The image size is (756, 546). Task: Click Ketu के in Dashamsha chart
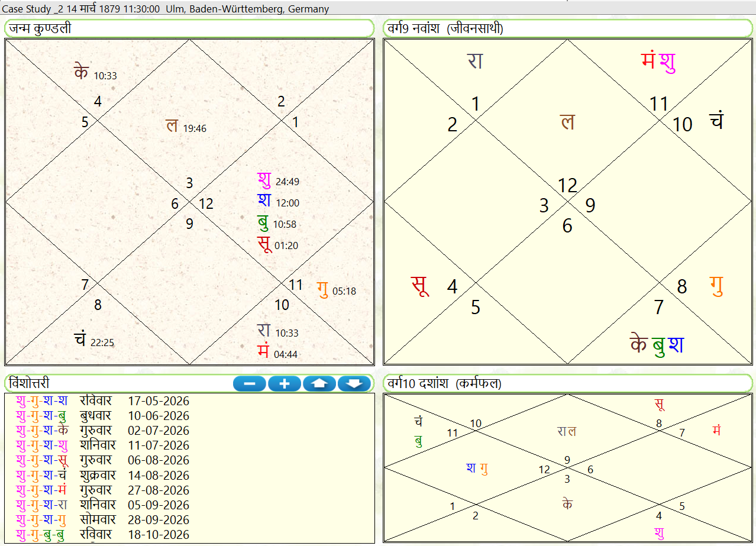pos(567,504)
